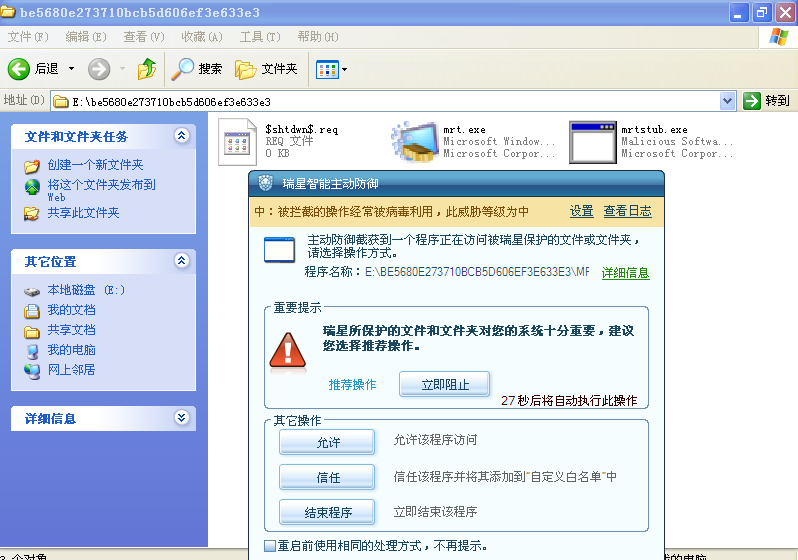The image size is (798, 560).
Task: Open the 文件(F) menu
Action: pyautogui.click(x=28, y=37)
